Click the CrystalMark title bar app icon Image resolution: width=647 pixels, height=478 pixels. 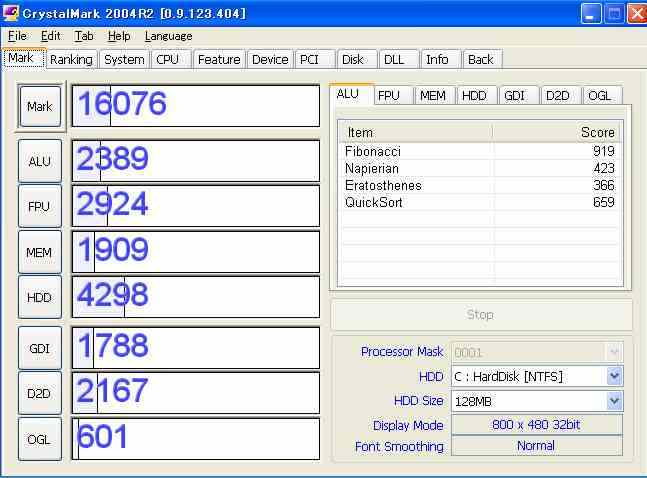point(11,13)
